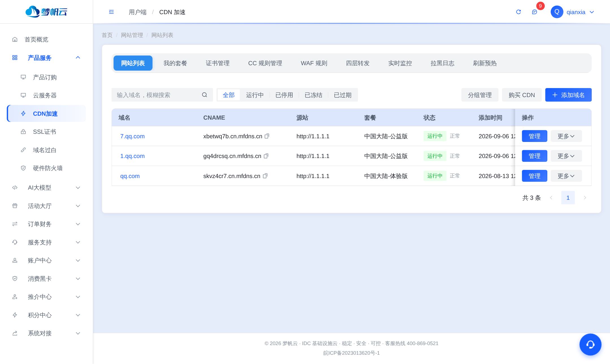This screenshot has height=364, width=610.
Task: Expand the AI大模型 sidebar group
Action: (46, 188)
